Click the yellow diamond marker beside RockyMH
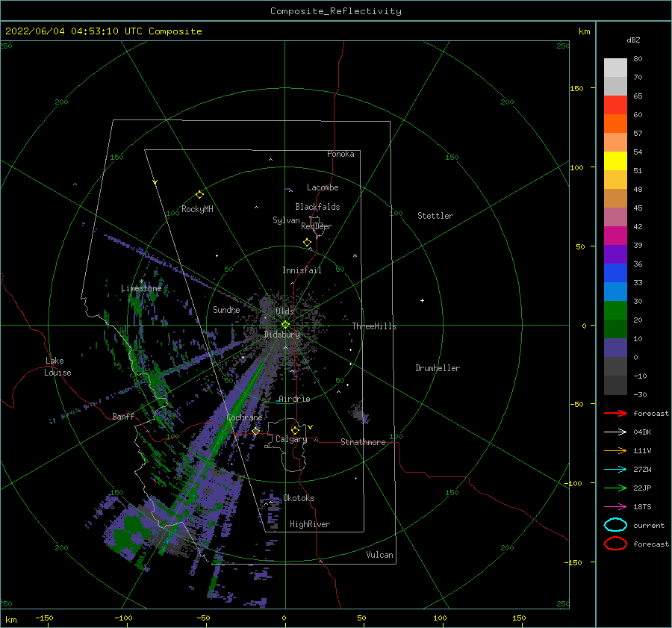 pos(199,195)
